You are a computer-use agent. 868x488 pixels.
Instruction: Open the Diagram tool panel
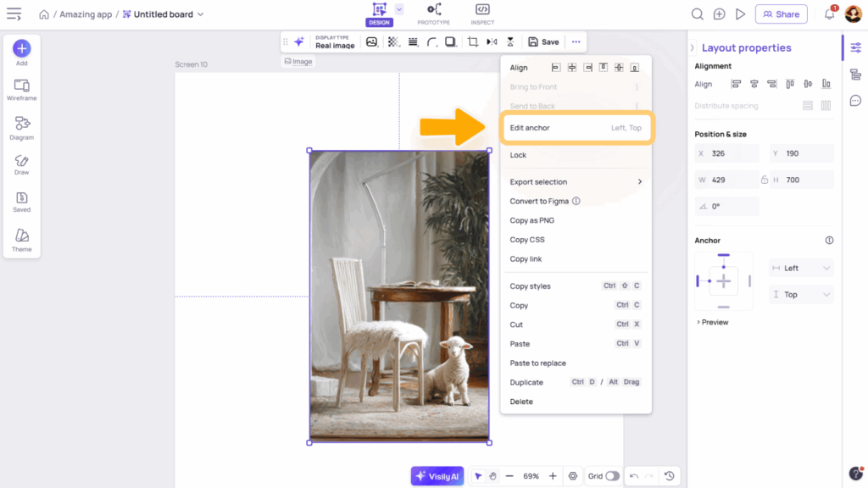tap(21, 128)
